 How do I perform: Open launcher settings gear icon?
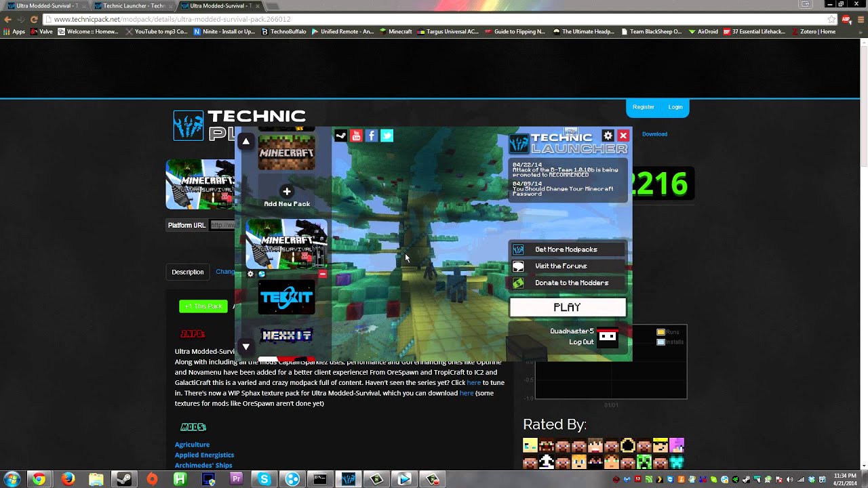click(608, 136)
